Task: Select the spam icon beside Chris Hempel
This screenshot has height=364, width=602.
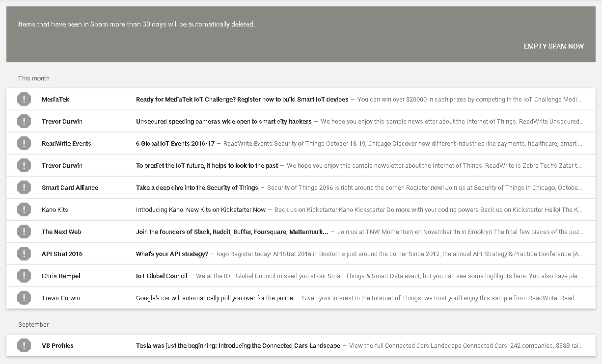Action: [x=24, y=276]
